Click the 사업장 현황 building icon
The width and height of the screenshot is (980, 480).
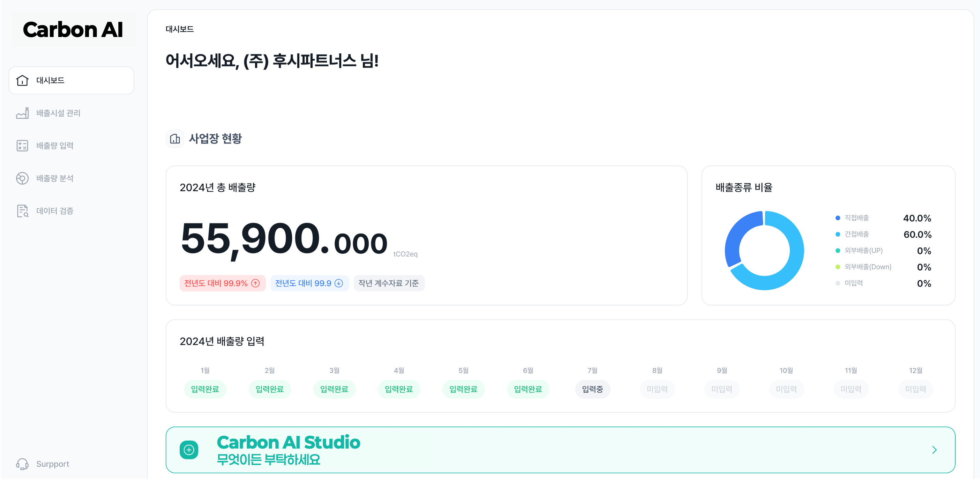click(175, 139)
